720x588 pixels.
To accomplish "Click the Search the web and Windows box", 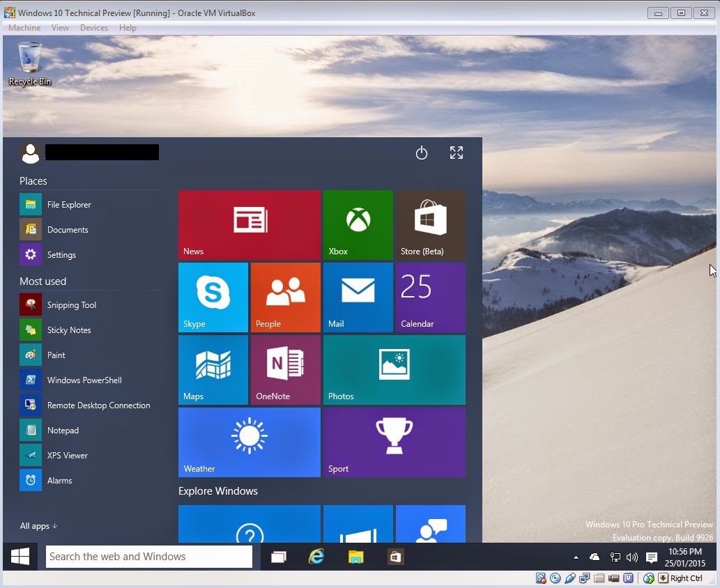I will [149, 557].
